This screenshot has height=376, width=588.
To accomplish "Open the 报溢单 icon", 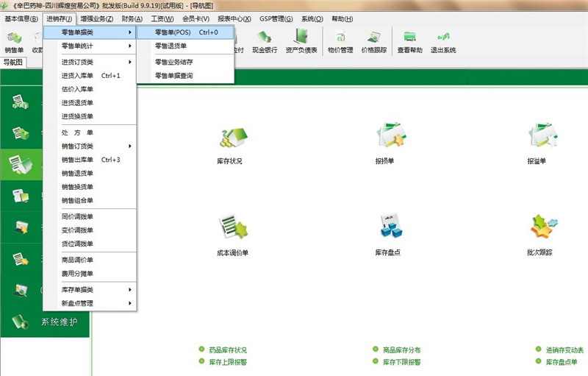I will (543, 135).
